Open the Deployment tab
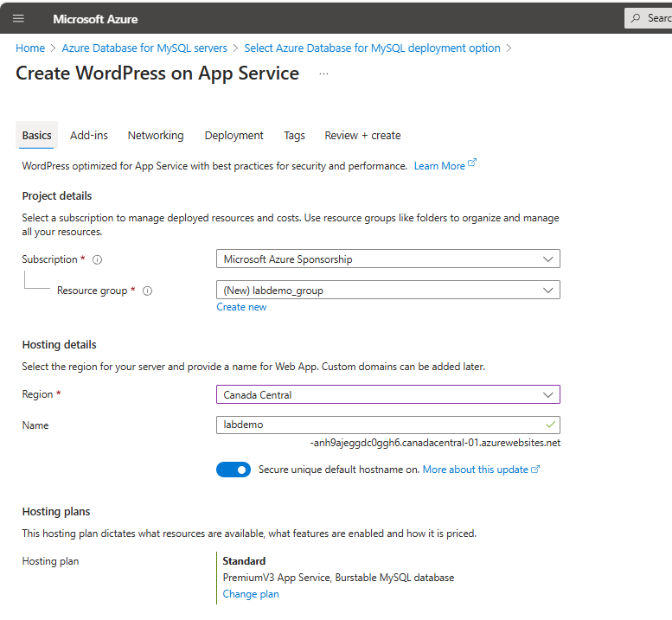Screen dimensions: 672x620 click(x=234, y=136)
